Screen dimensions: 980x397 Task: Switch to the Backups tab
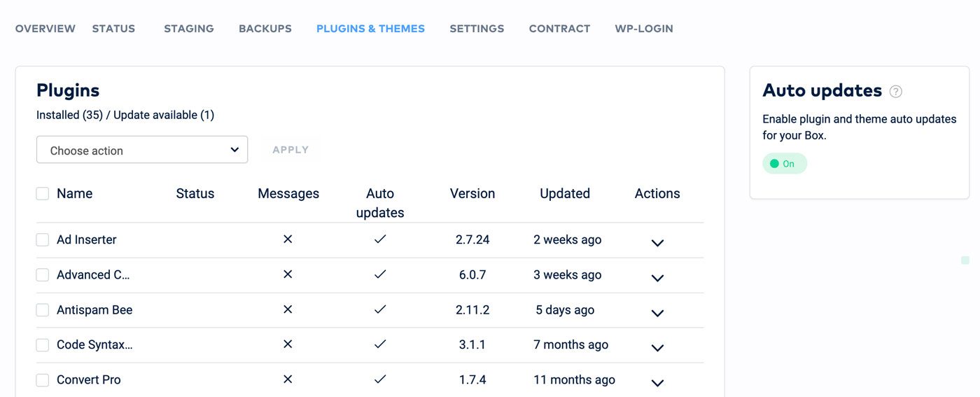(265, 29)
